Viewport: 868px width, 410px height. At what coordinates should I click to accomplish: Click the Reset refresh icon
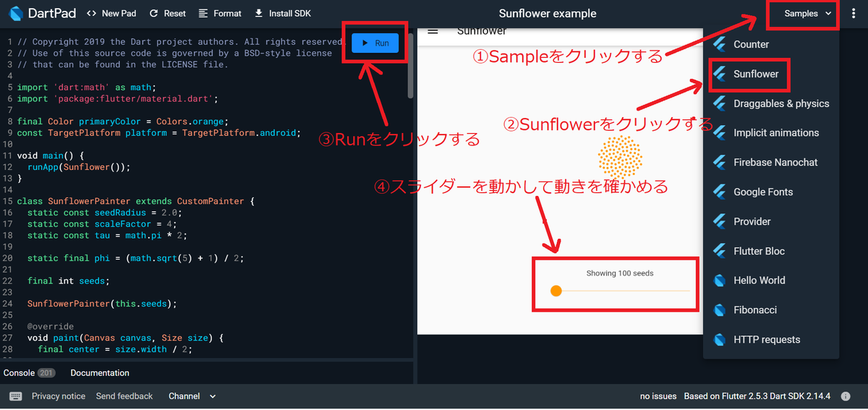point(153,14)
